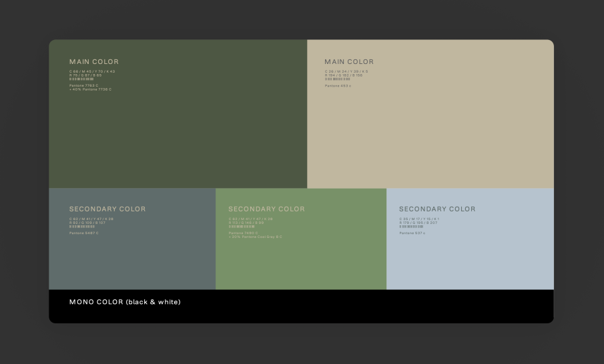Click SECONDARY COLOR heading on slate gray panel

pos(107,209)
